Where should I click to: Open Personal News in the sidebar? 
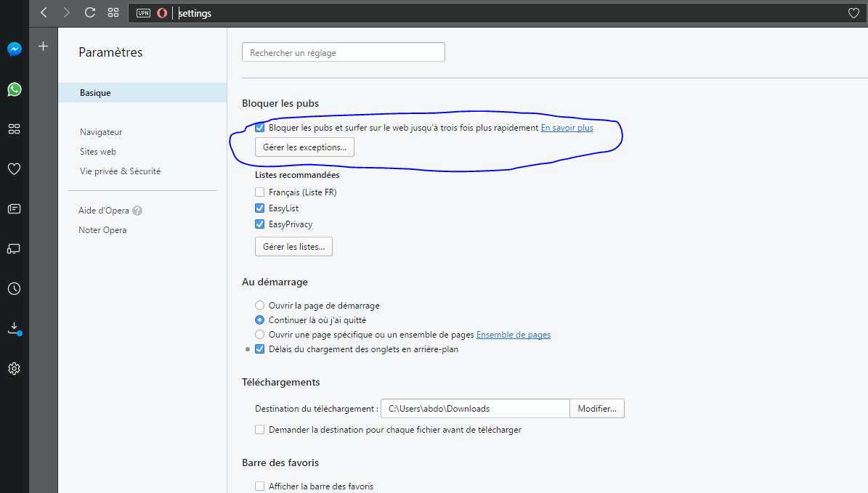click(x=15, y=208)
